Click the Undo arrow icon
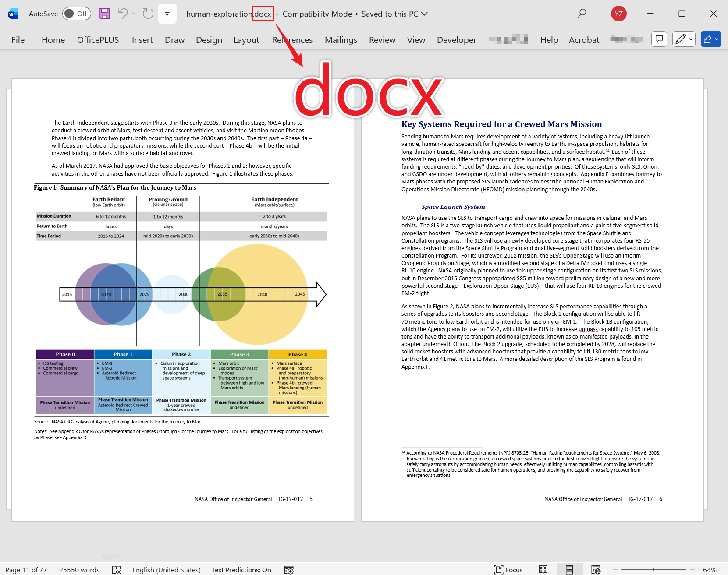This screenshot has width=728, height=575. click(x=123, y=14)
